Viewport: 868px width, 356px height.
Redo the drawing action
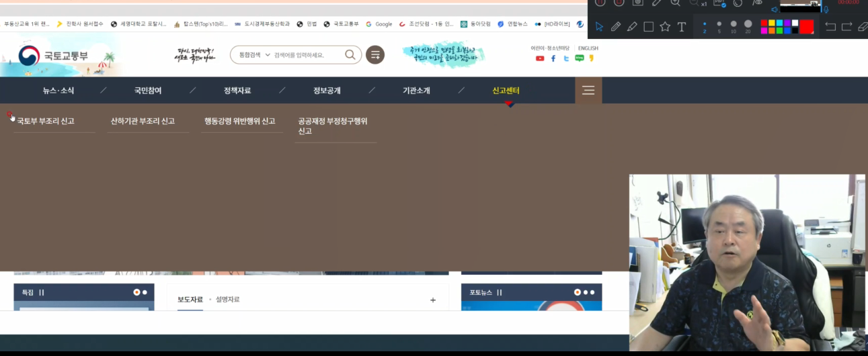[x=847, y=27]
